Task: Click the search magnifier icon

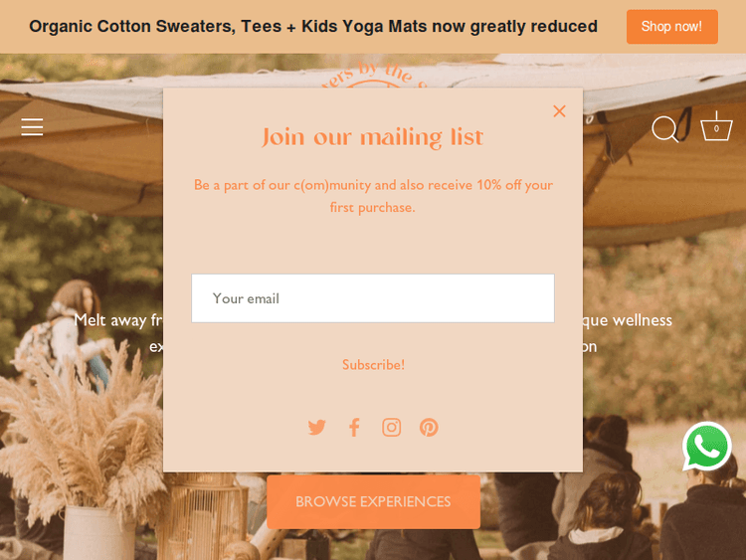Action: [664, 129]
